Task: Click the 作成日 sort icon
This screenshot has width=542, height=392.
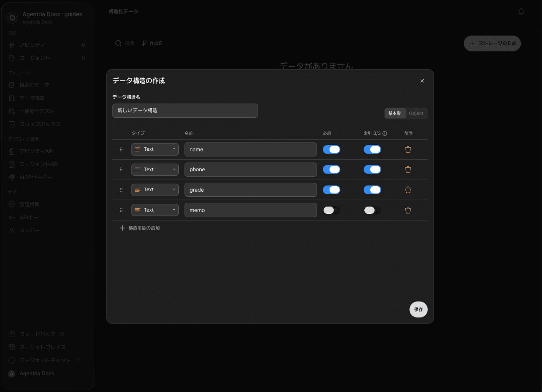Action: 145,43
